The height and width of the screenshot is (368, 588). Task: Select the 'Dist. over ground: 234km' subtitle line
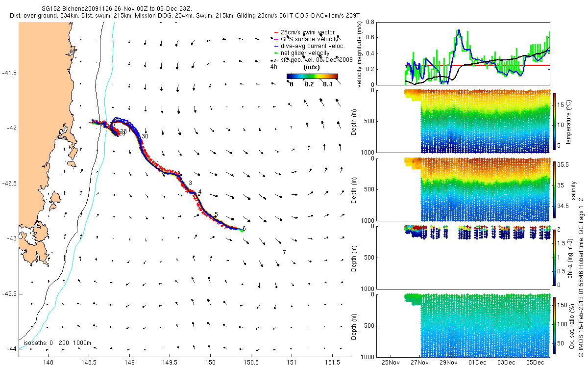185,16
